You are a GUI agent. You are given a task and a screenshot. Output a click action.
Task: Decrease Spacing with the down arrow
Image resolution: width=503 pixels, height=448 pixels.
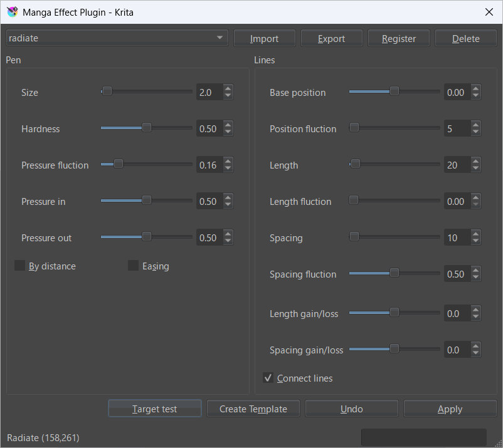pyautogui.click(x=476, y=241)
